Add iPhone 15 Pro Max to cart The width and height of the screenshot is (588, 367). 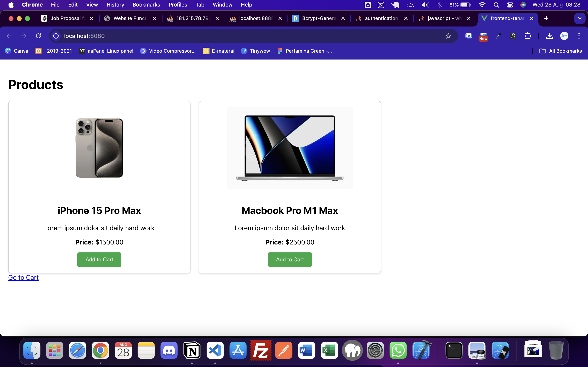tap(99, 260)
